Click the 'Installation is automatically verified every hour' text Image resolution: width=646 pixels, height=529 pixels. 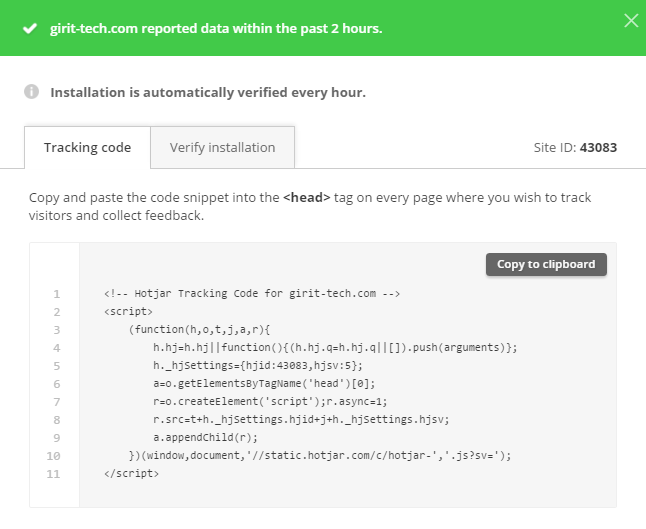pos(208,92)
